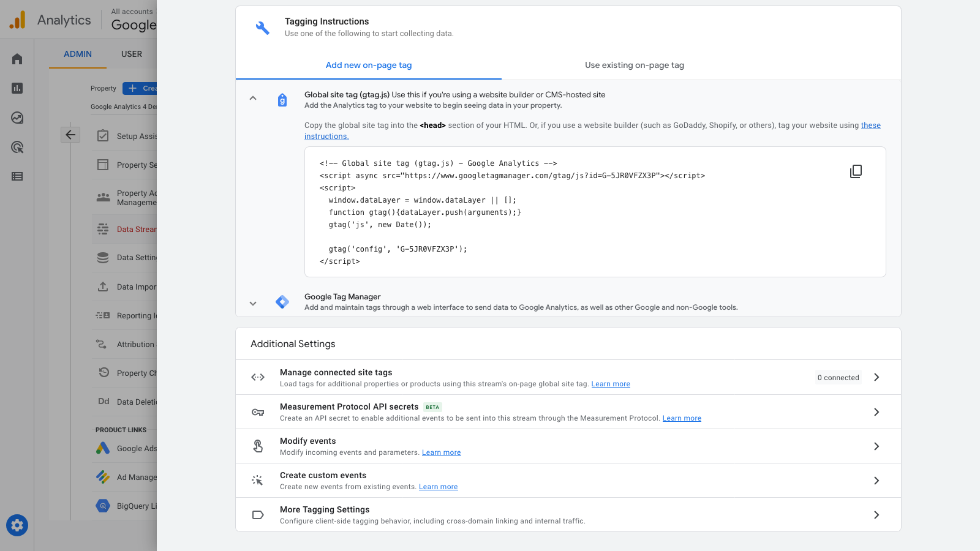The width and height of the screenshot is (980, 551).
Task: Open Manage connected site tags chevron
Action: click(876, 377)
